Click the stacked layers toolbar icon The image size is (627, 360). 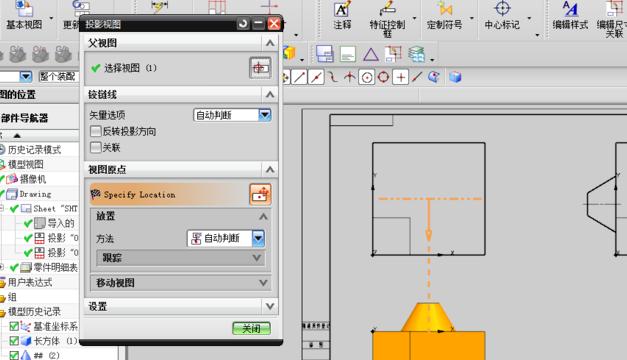pos(416,54)
